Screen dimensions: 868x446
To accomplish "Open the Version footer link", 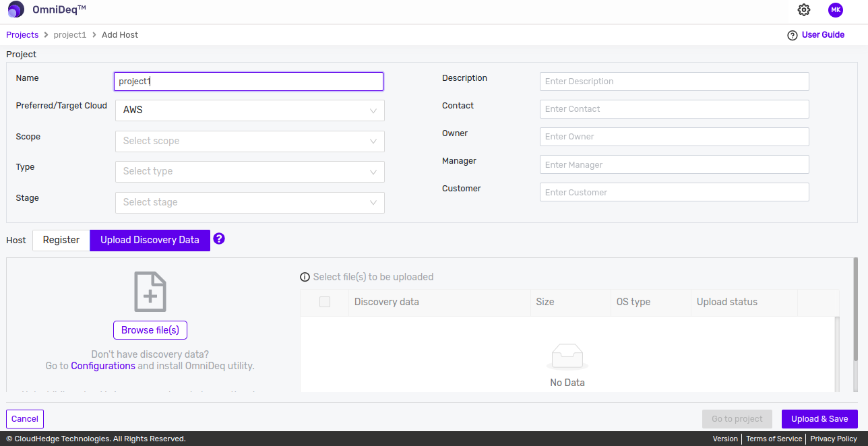I will coord(725,439).
